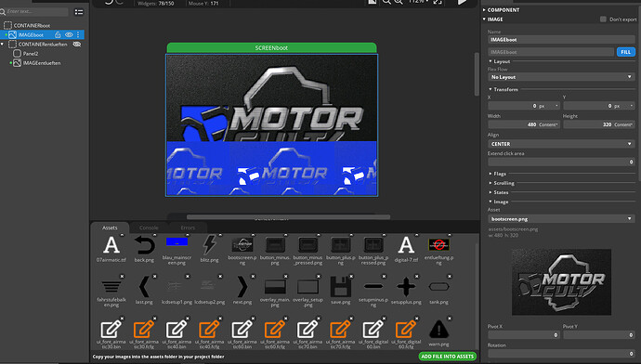The image size is (641, 364).
Task: Switch to the Assets tab
Action: tap(110, 227)
